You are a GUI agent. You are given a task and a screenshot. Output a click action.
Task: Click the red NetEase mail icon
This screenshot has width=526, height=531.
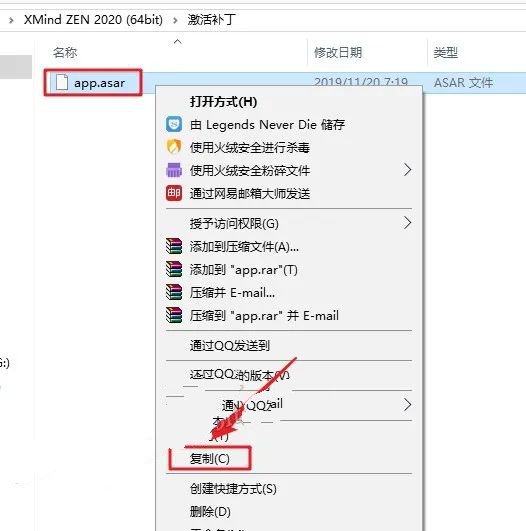174,193
